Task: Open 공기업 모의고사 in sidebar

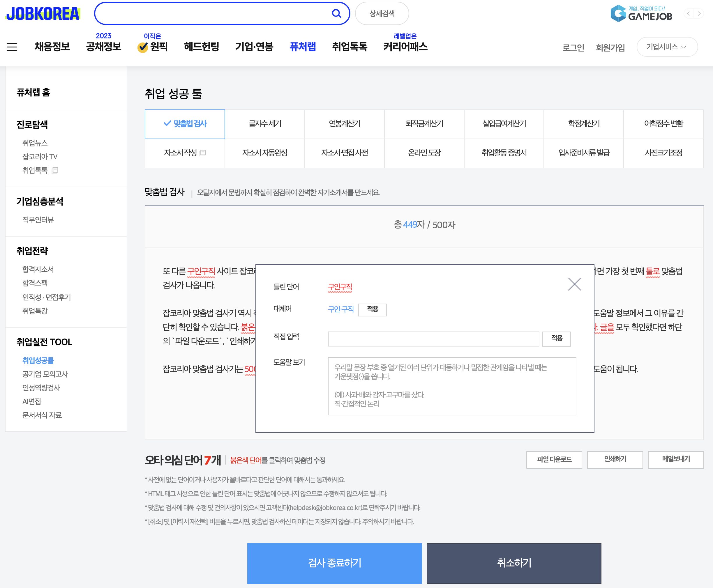Action: tap(45, 374)
